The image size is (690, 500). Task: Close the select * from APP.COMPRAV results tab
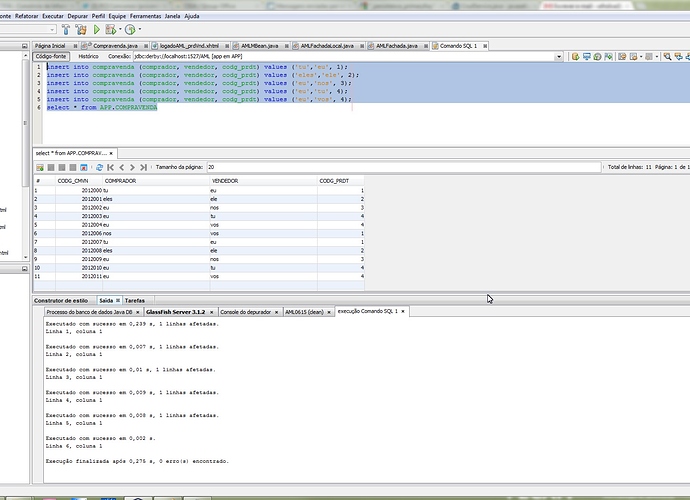[x=111, y=153]
